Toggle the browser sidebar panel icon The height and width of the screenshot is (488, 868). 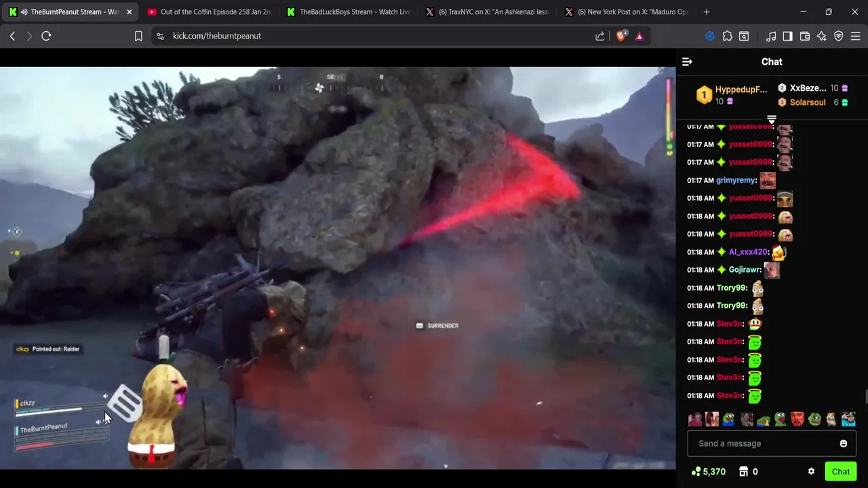(x=788, y=36)
